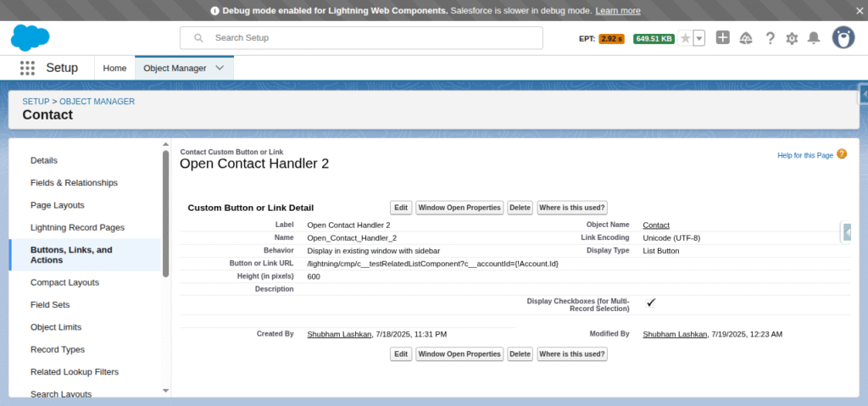Click the Search Setup field
868x406 pixels.
(361, 37)
